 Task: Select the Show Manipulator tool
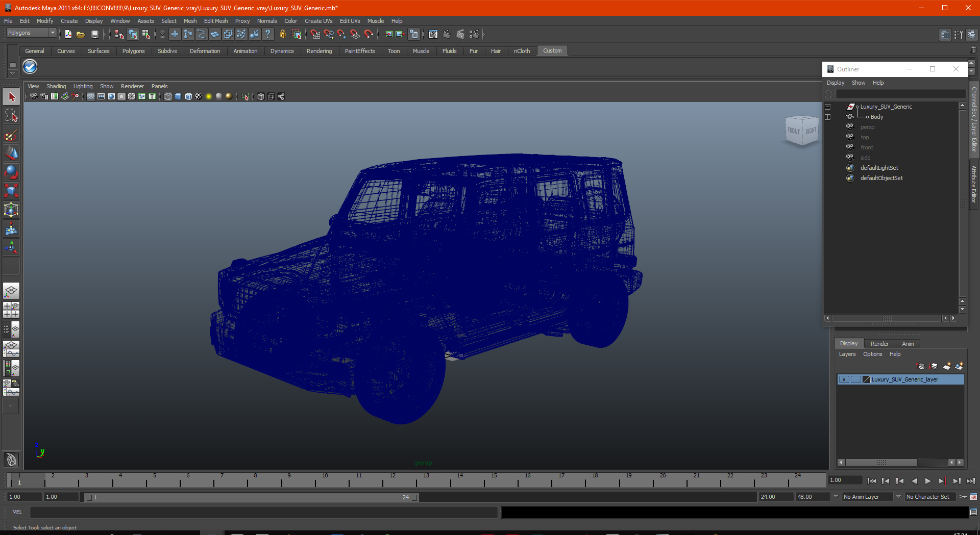click(11, 248)
